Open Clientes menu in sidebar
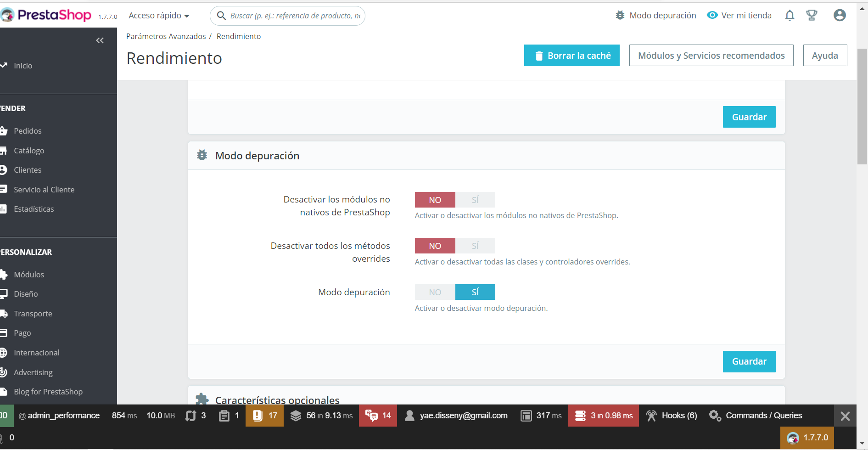 tap(28, 170)
